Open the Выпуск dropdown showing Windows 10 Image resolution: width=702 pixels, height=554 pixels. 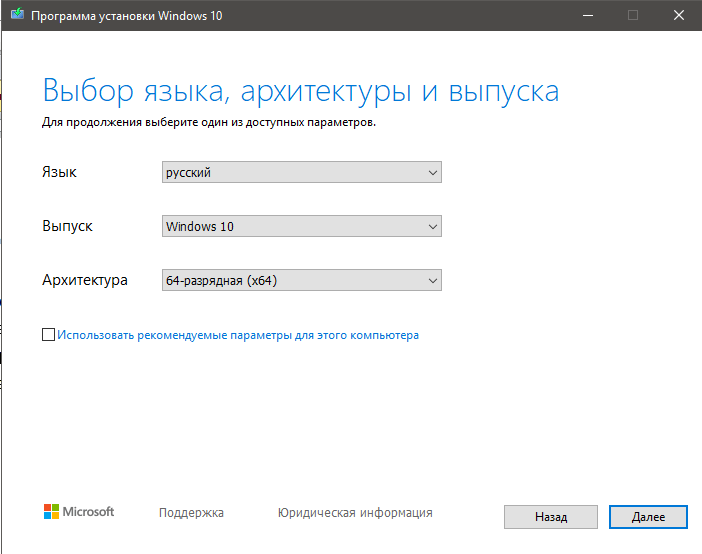click(x=302, y=226)
